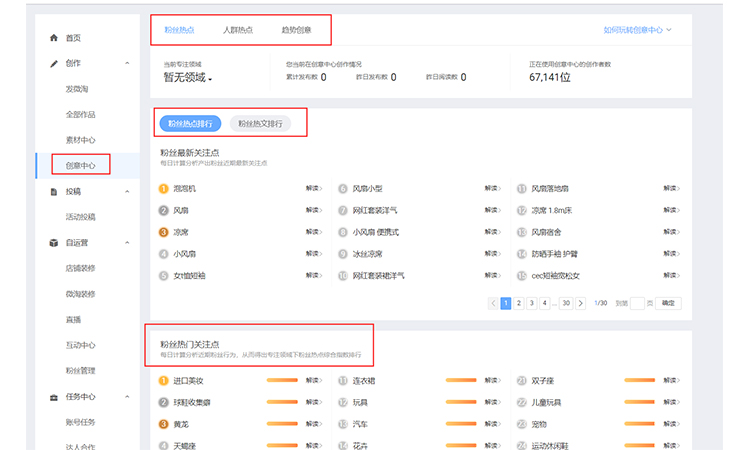Click the 确定 pagination confirm button
Image resolution: width=750 pixels, height=450 pixels.
[x=668, y=303]
